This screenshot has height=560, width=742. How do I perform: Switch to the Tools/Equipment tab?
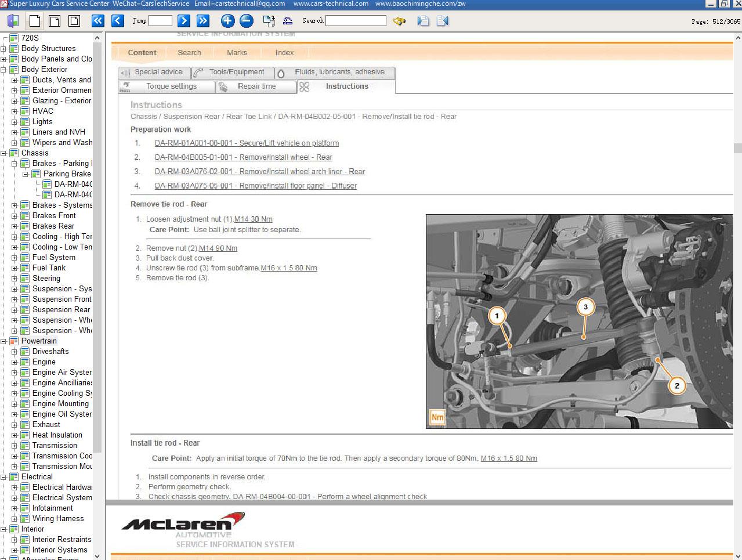point(232,73)
